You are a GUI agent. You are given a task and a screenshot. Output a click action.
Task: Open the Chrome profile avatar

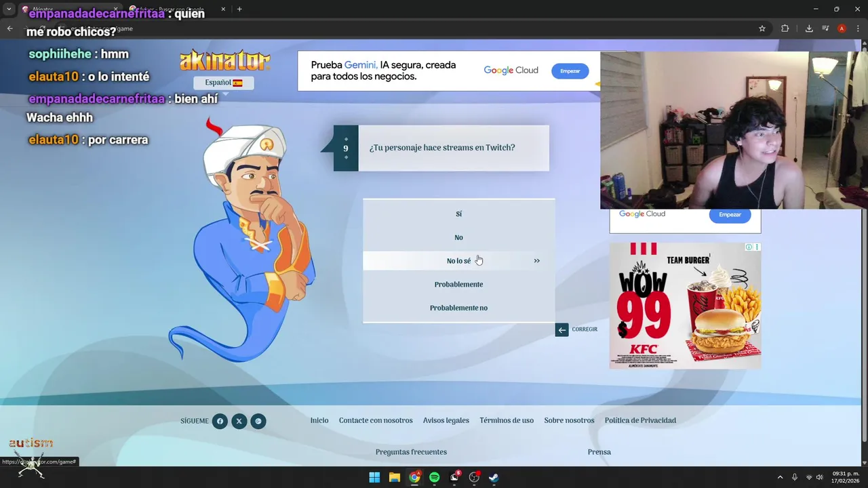click(842, 28)
